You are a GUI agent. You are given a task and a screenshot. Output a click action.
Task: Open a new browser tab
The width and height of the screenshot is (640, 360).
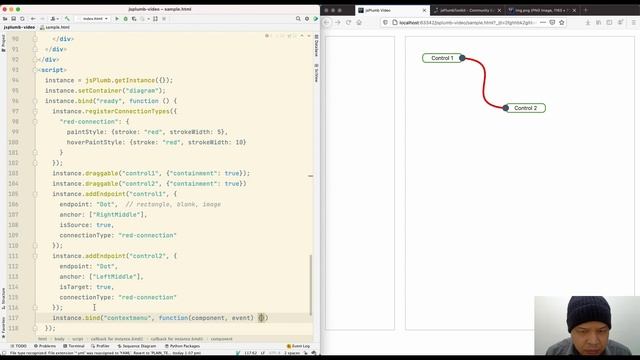[x=586, y=10]
